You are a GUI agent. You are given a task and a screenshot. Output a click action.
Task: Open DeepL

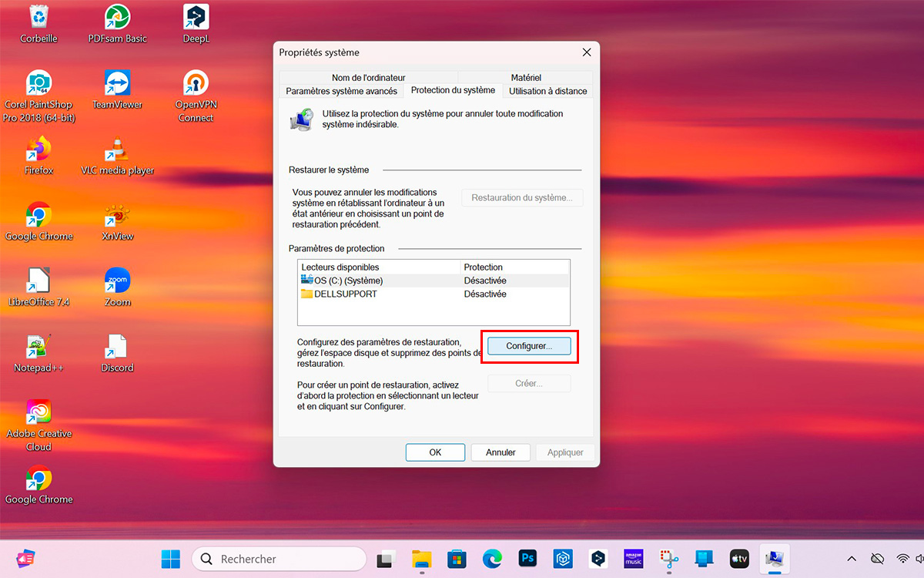click(x=195, y=18)
